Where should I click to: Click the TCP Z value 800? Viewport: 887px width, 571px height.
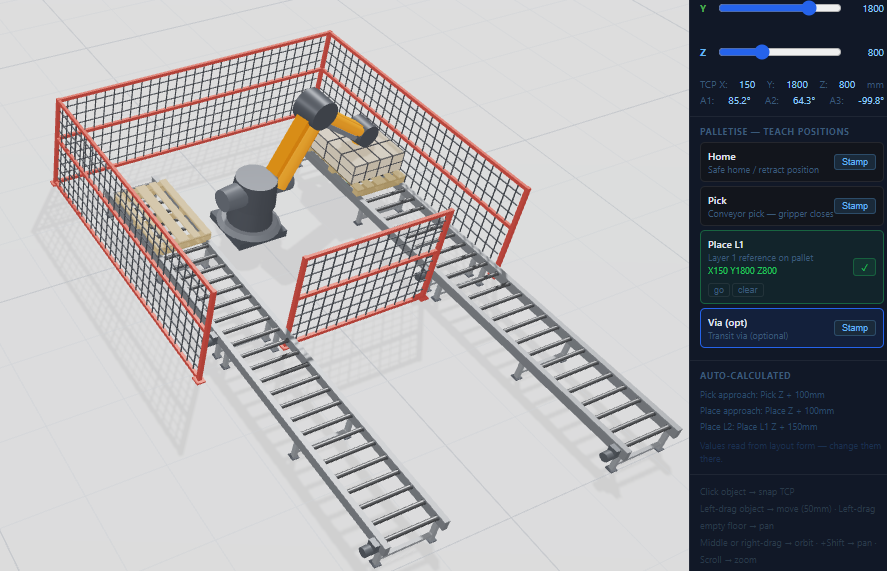click(x=846, y=84)
